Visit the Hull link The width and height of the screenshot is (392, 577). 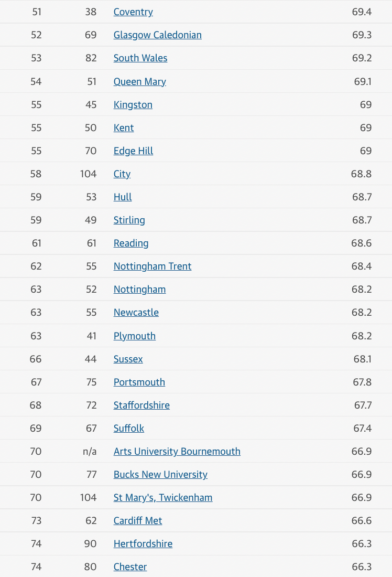click(123, 197)
